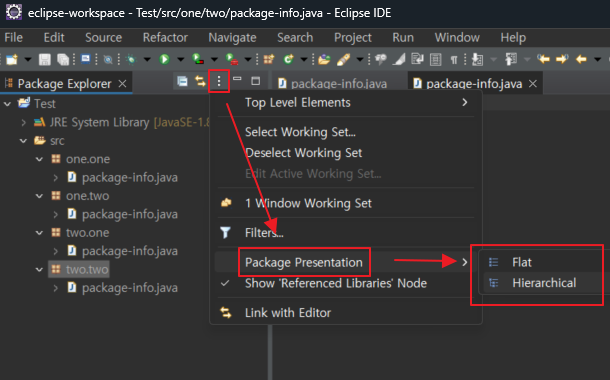Toggle Skip All Breakpoints icon
610x380 pixels.
click(108, 60)
